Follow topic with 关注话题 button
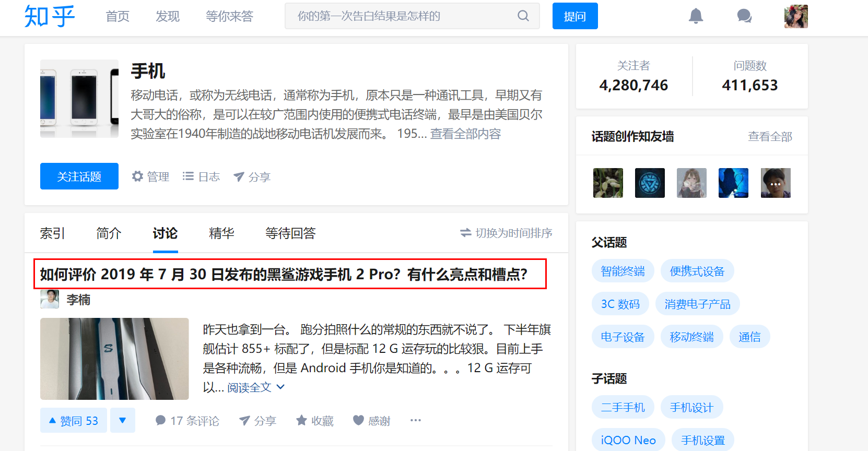 pos(79,176)
